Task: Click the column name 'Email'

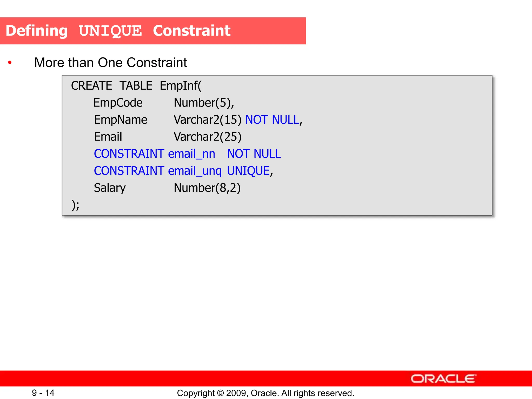Action: coord(108,137)
